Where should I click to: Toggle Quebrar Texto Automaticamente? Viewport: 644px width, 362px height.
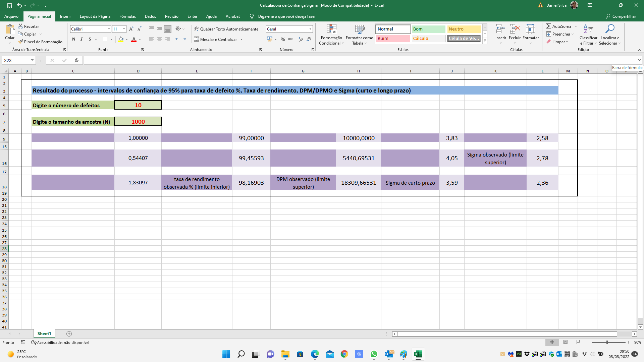click(x=226, y=29)
